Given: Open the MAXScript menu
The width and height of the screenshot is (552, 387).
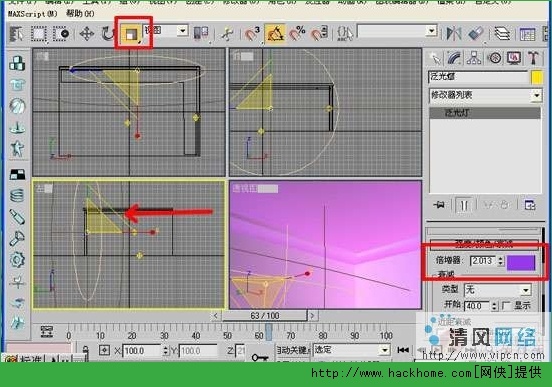Looking at the screenshot, I should pyautogui.click(x=33, y=14).
